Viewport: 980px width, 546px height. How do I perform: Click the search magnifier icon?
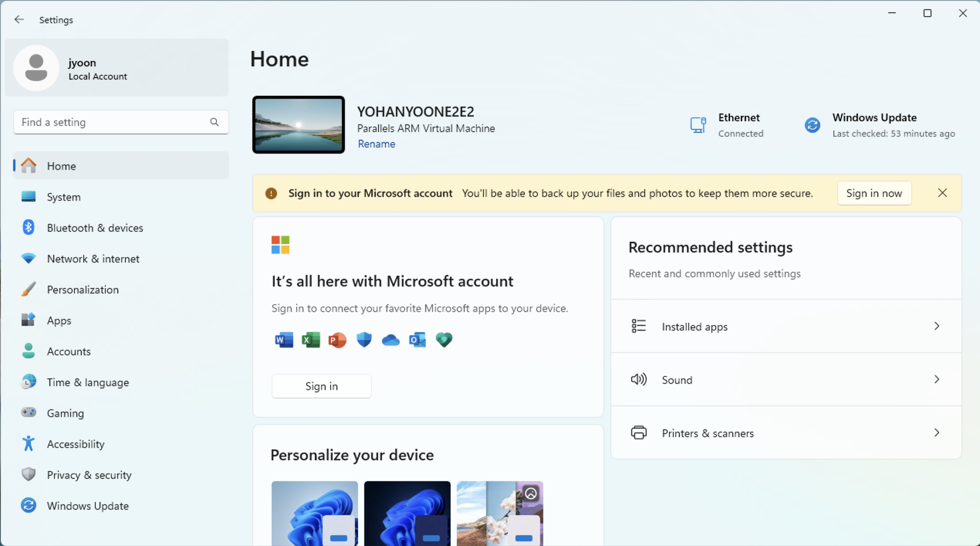(214, 122)
